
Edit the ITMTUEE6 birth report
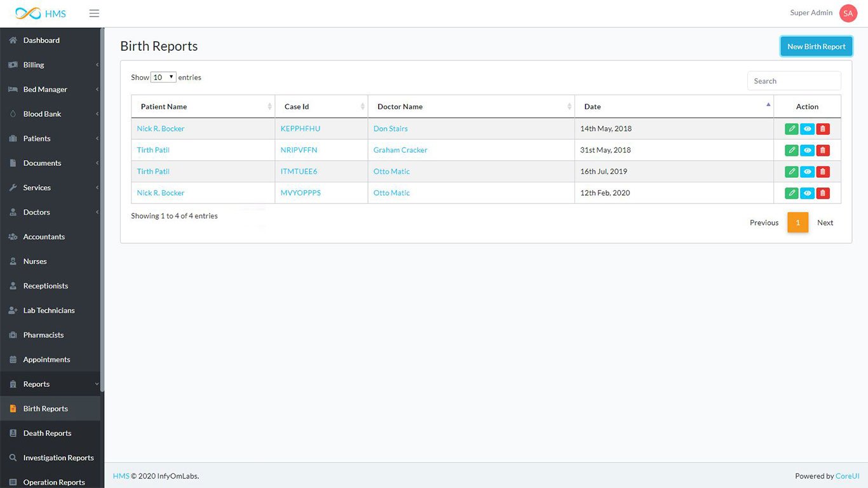click(791, 172)
